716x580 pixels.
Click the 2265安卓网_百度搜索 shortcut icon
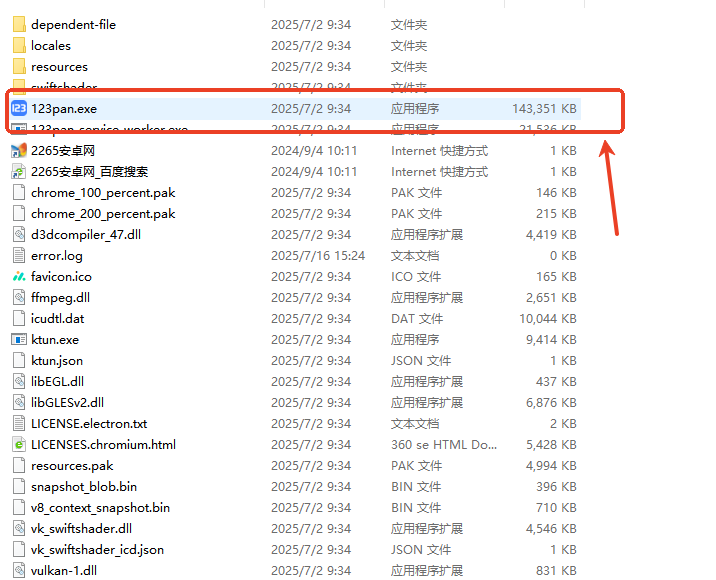[x=19, y=172]
